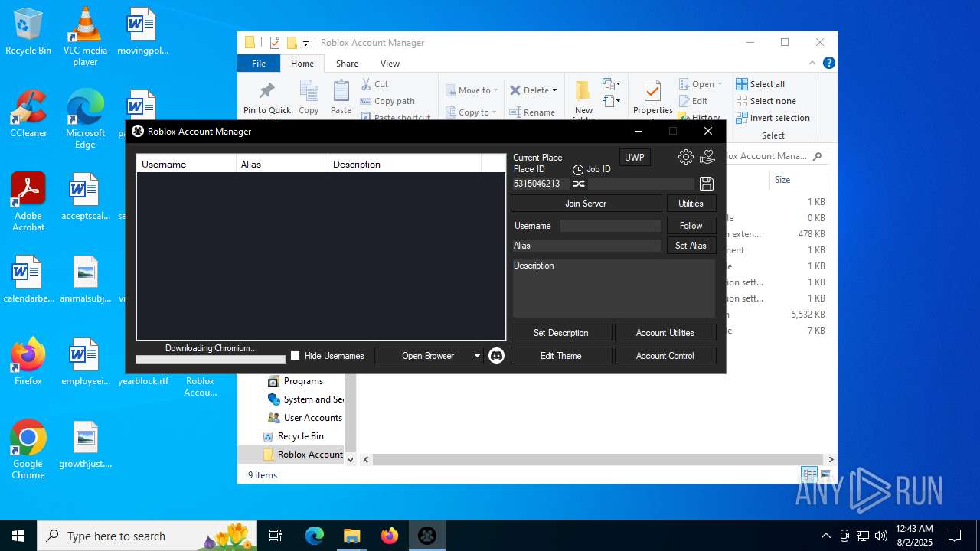Click the UWP button
This screenshot has width=980, height=551.
click(635, 158)
